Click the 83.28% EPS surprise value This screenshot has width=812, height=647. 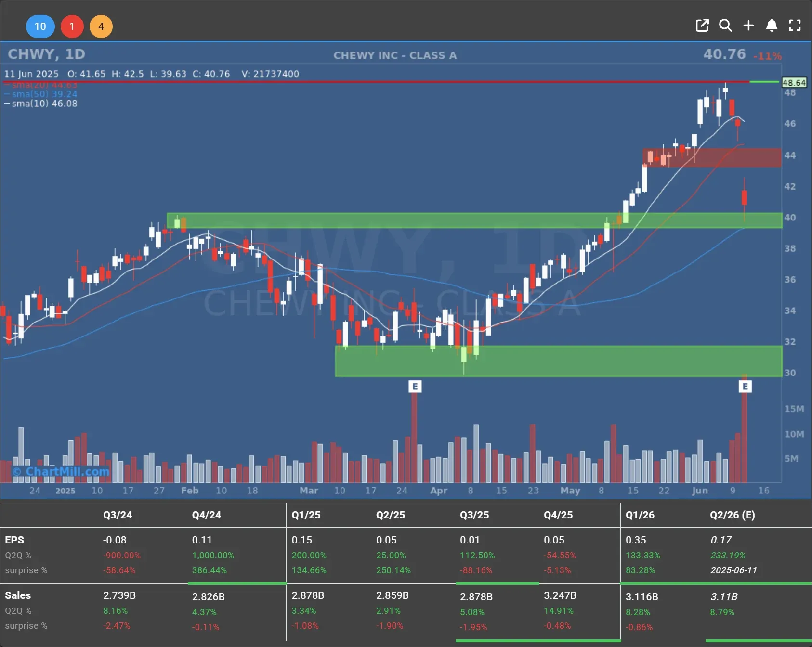click(640, 570)
